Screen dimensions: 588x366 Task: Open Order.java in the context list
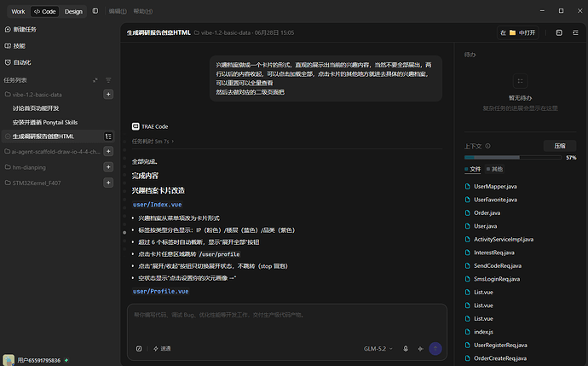487,212
